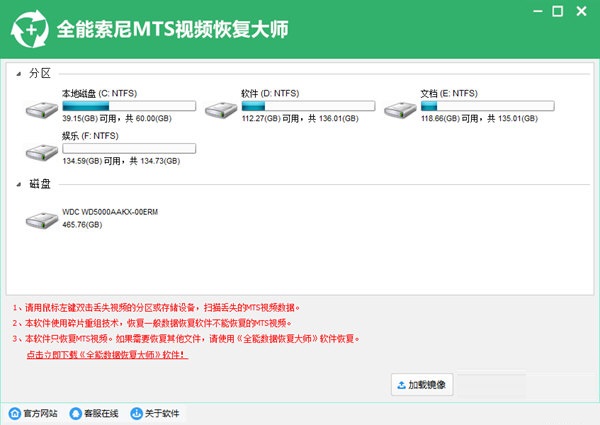This screenshot has width=600, height=425.
Task: Select the label 文档 (E: NTFS)
Action: tap(449, 93)
